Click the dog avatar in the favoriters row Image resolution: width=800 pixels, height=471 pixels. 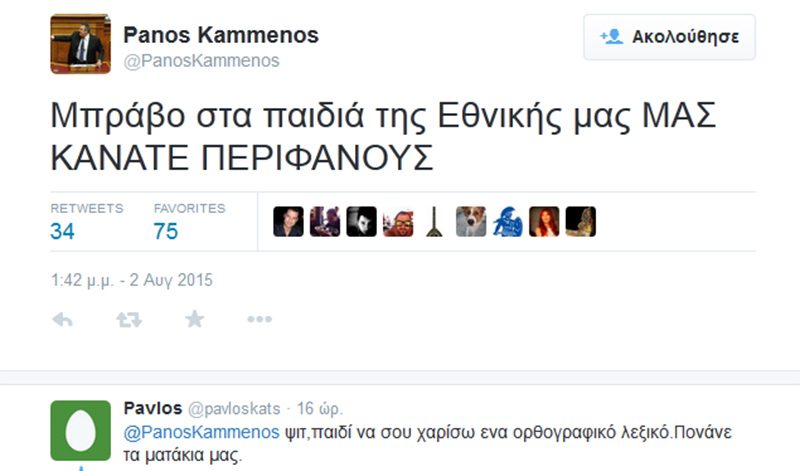pos(471,221)
